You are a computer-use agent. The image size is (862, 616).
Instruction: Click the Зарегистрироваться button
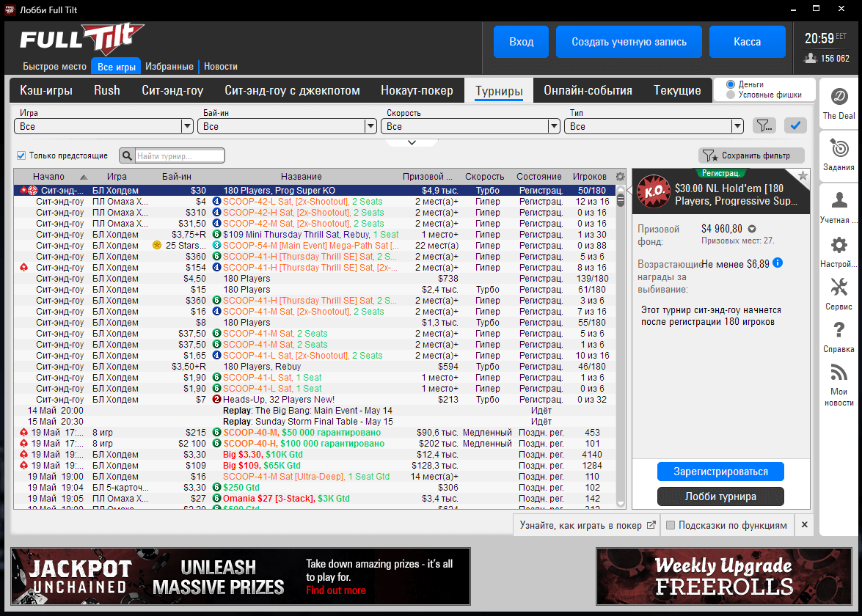point(720,472)
